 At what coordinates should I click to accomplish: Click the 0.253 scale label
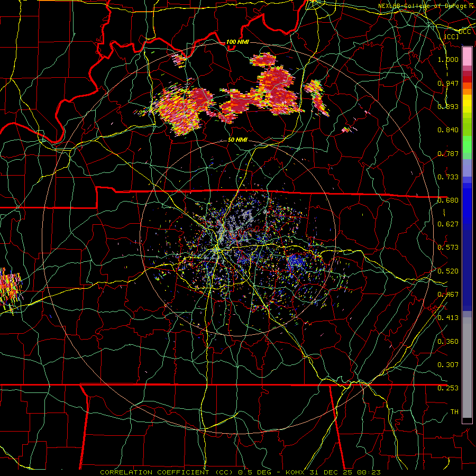pyautogui.click(x=448, y=388)
